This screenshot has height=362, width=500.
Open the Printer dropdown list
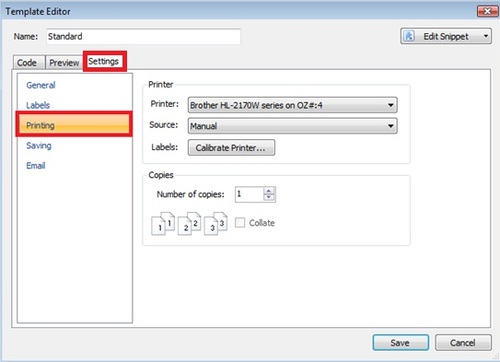click(x=292, y=105)
